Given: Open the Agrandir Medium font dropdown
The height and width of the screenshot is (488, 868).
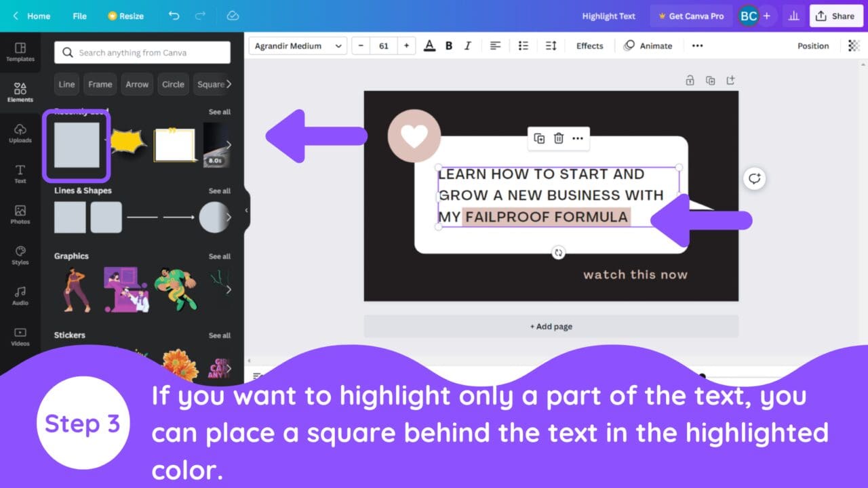Looking at the screenshot, I should click(x=298, y=45).
